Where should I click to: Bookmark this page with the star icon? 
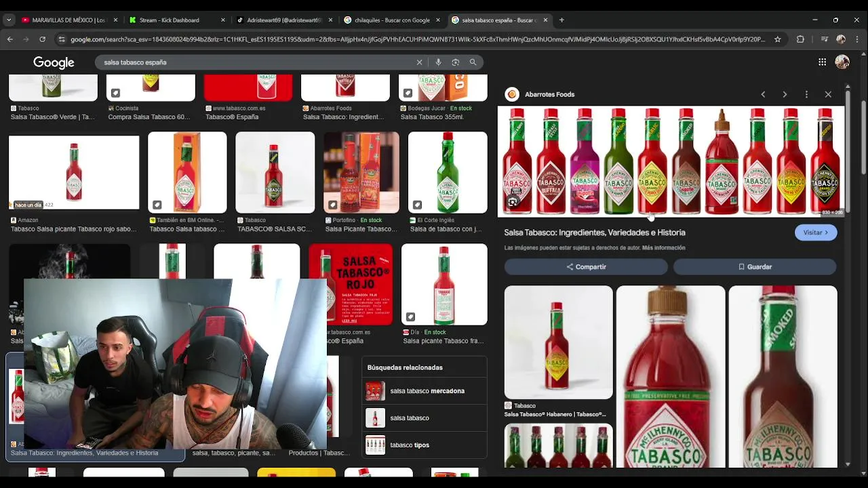tap(778, 39)
